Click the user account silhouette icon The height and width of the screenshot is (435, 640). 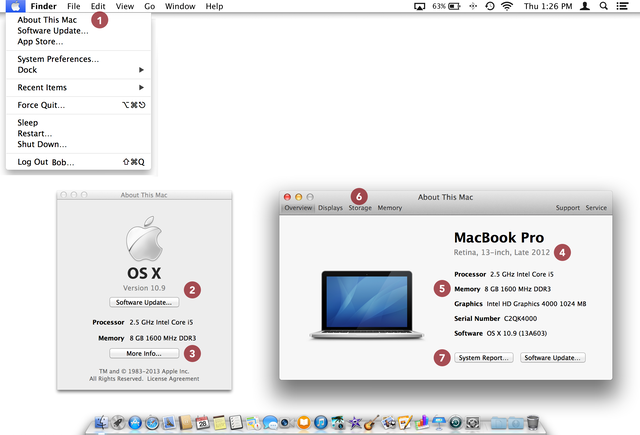[584, 7]
